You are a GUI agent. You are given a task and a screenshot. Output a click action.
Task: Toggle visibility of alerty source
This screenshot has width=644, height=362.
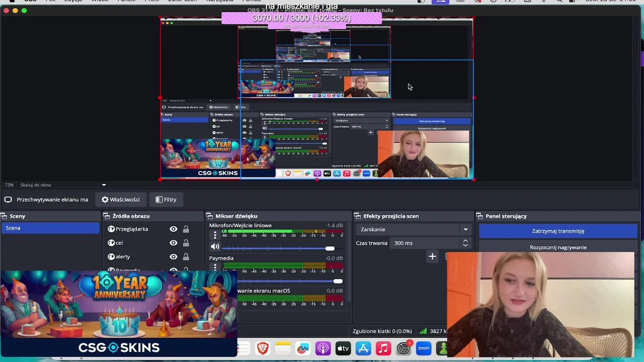174,256
